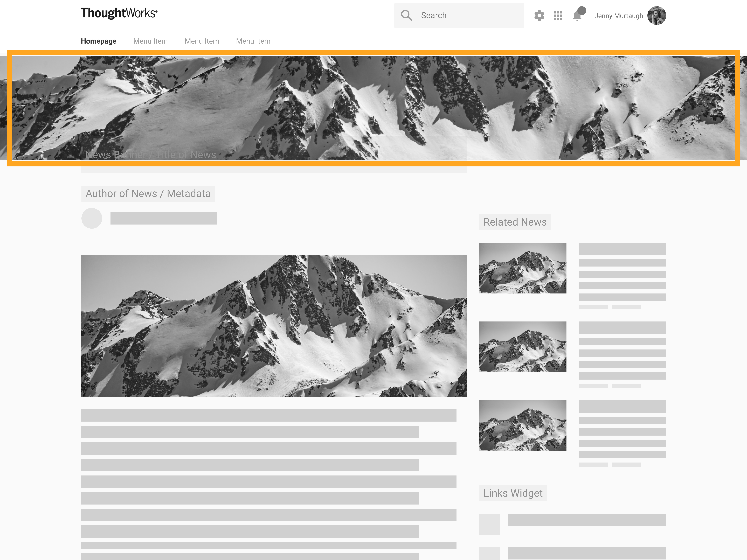The image size is (747, 560).
Task: Click the Jenny Murtaugh username
Action: tap(618, 16)
